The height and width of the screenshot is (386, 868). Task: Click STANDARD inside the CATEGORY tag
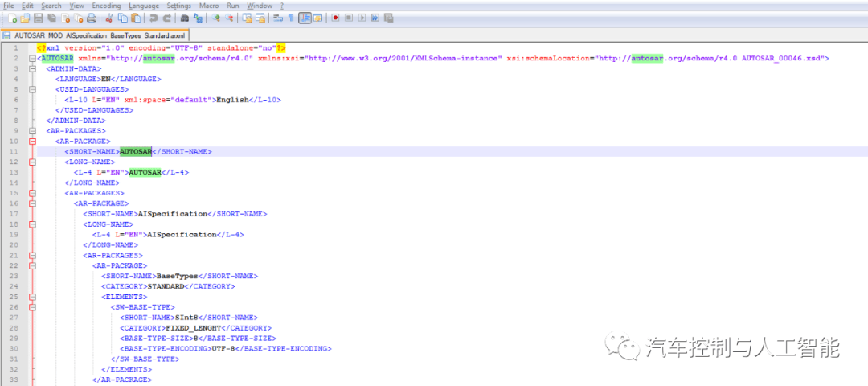(x=166, y=286)
